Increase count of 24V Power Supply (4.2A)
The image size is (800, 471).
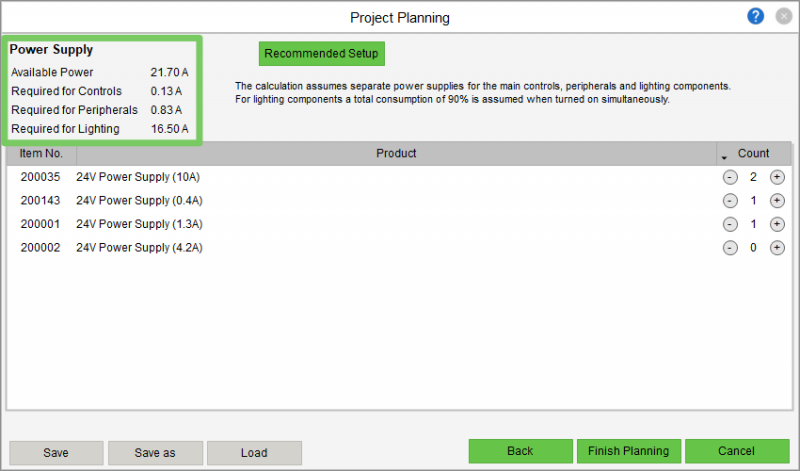pyautogui.click(x=777, y=248)
